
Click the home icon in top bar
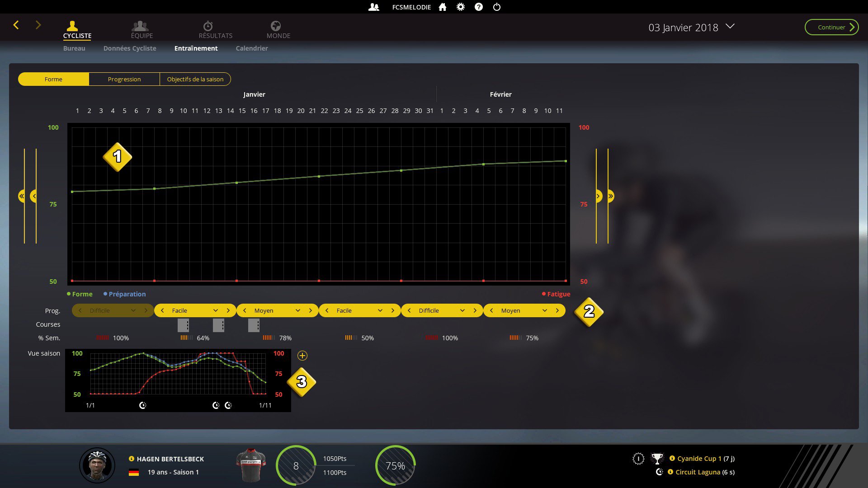click(443, 7)
